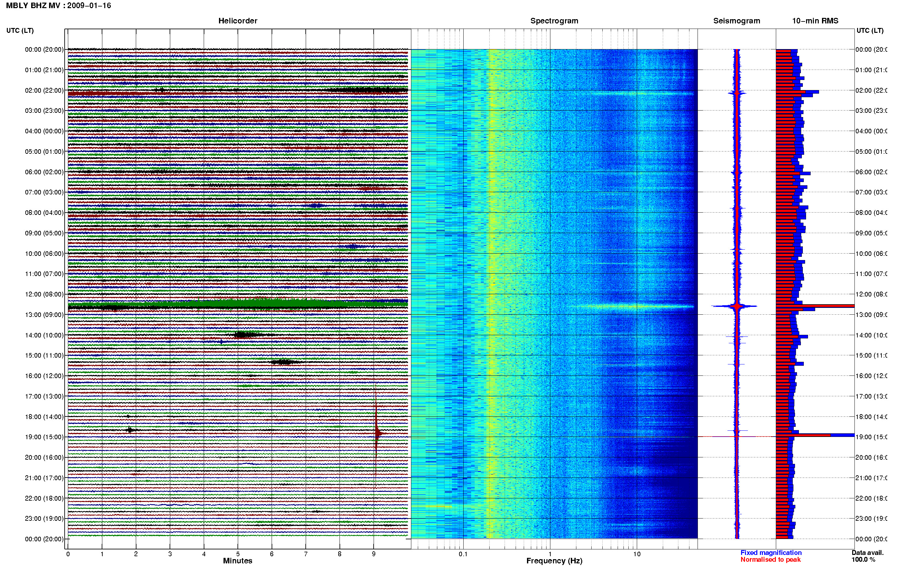Click the left time label '01:00 (21:00)'
The image size is (924, 578).
point(44,70)
